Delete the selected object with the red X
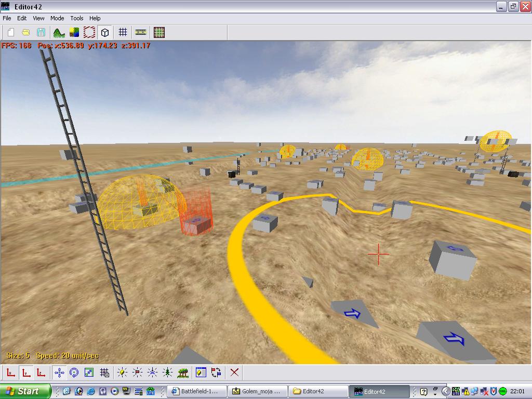Viewport: 532px width, 399px height. 234,373
